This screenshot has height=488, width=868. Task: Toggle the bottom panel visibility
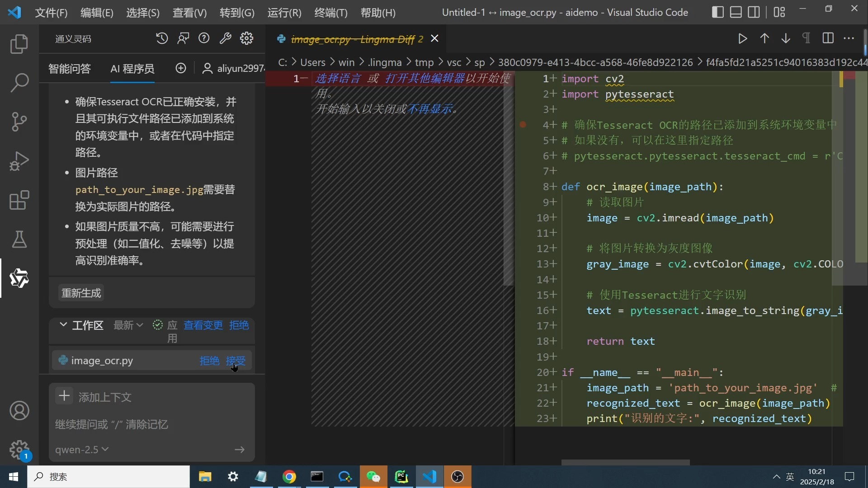point(736,12)
